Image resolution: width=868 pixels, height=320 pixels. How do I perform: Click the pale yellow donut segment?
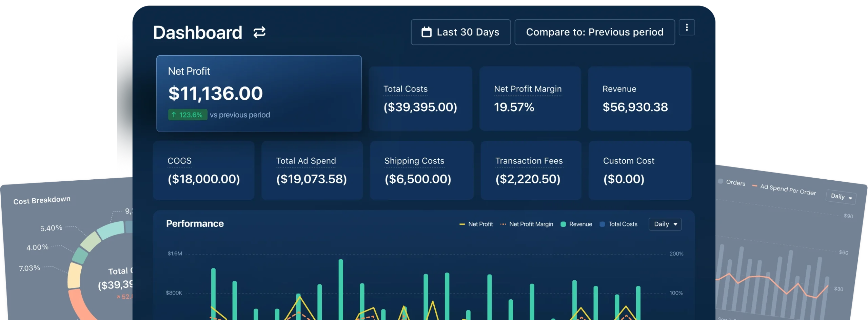(x=74, y=276)
